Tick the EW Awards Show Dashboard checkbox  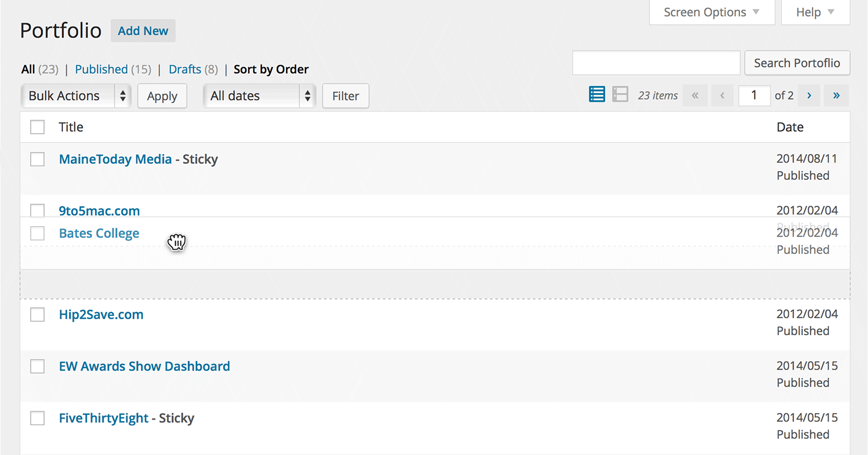[x=37, y=367]
